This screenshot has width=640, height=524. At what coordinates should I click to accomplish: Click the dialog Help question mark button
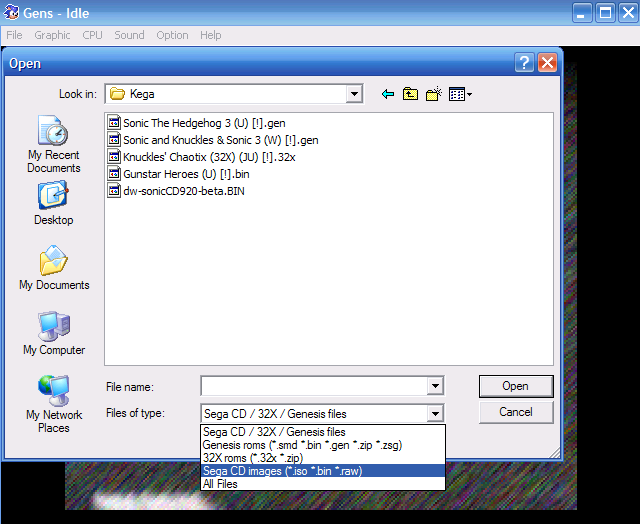point(525,63)
